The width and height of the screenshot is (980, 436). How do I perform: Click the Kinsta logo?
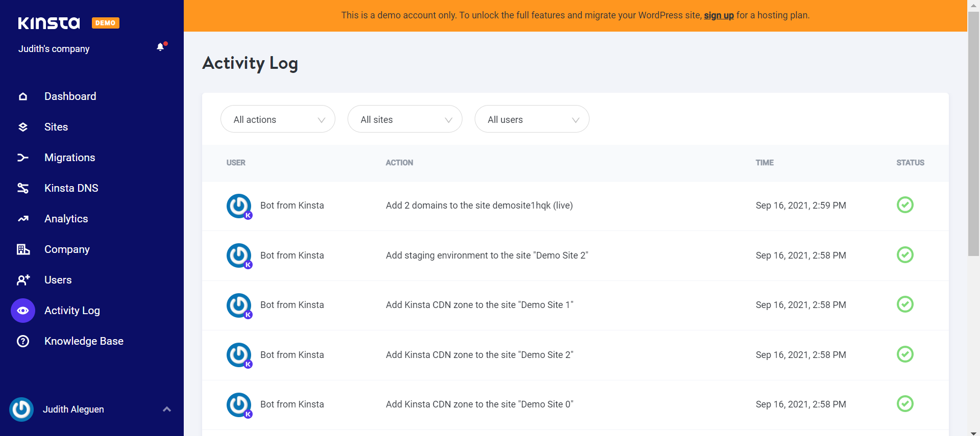pos(49,23)
